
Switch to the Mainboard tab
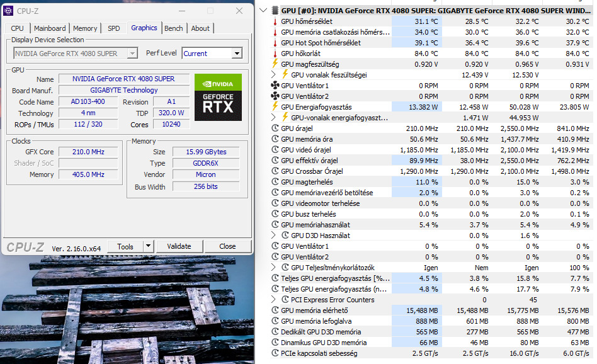click(50, 28)
